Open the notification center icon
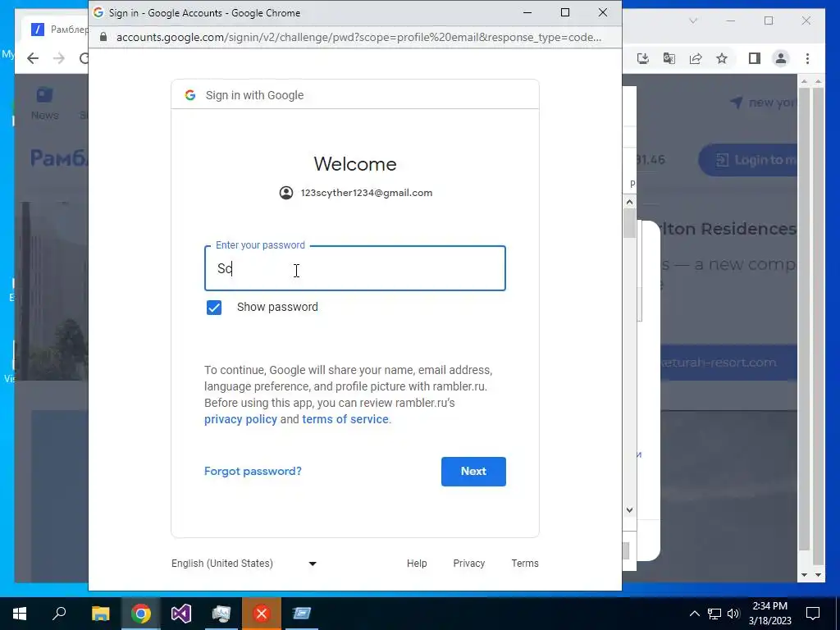The height and width of the screenshot is (630, 840). click(813, 614)
